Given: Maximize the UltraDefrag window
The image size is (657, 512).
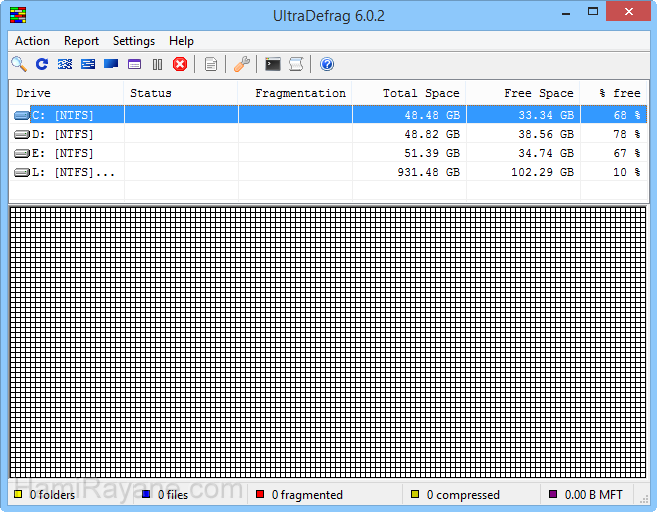Looking at the screenshot, I should click(x=592, y=12).
